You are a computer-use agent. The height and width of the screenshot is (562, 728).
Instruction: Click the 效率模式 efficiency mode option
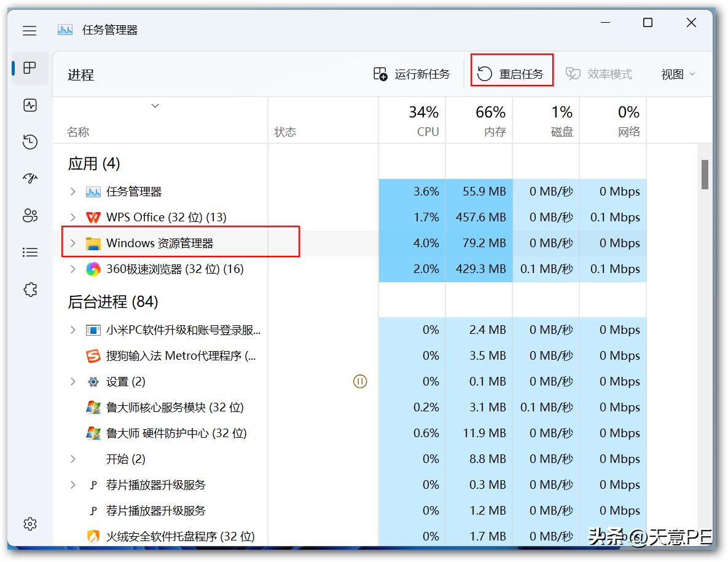pyautogui.click(x=599, y=73)
